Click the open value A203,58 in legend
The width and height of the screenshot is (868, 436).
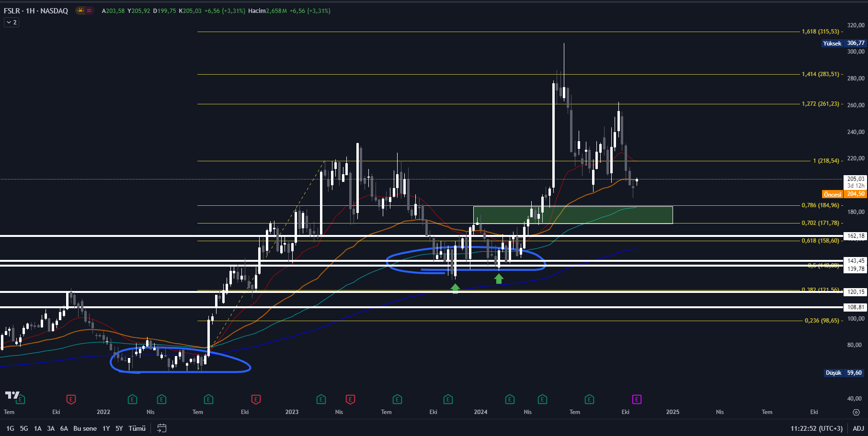coord(113,11)
